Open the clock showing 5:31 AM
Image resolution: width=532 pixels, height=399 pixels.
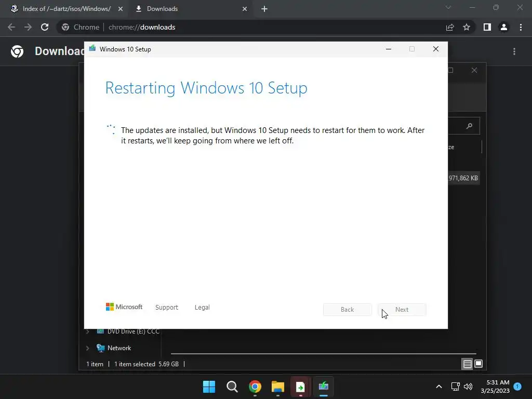point(495,387)
